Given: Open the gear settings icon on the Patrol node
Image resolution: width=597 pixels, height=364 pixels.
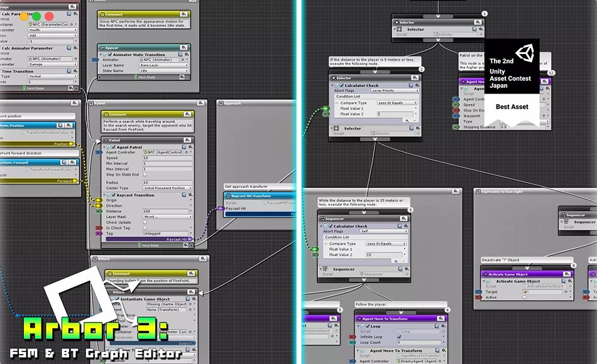Looking at the screenshot, I should [x=189, y=140].
